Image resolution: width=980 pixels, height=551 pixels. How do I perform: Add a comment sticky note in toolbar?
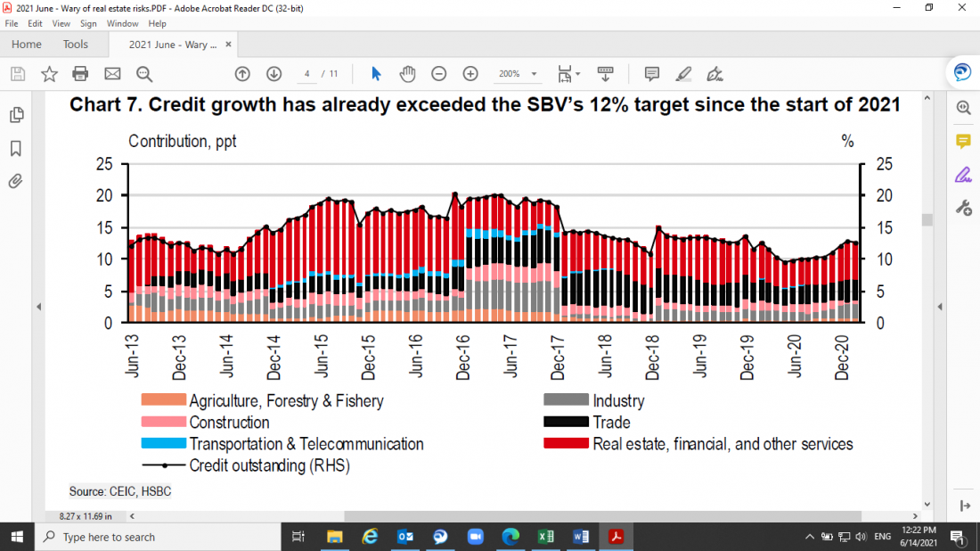651,74
